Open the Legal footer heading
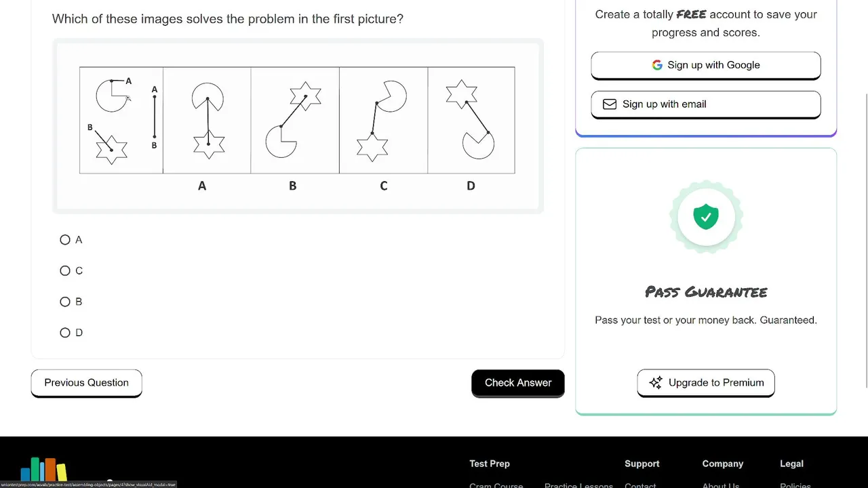 791,464
